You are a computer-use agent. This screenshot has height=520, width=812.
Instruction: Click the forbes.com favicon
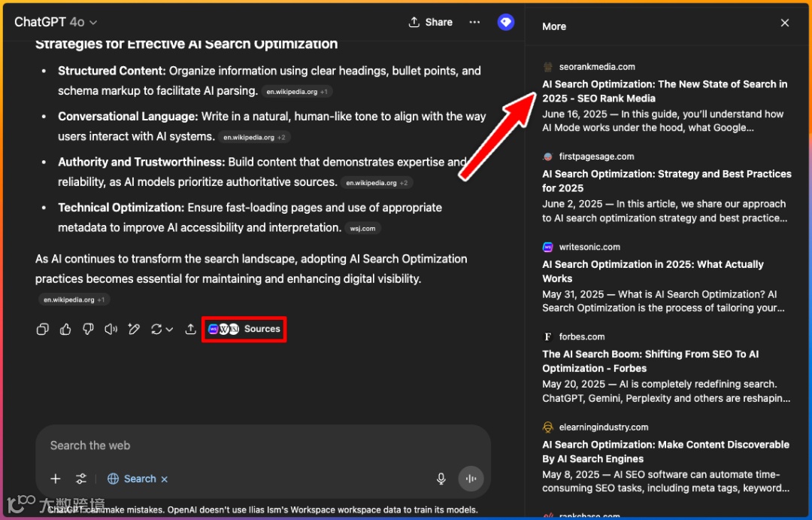(547, 337)
